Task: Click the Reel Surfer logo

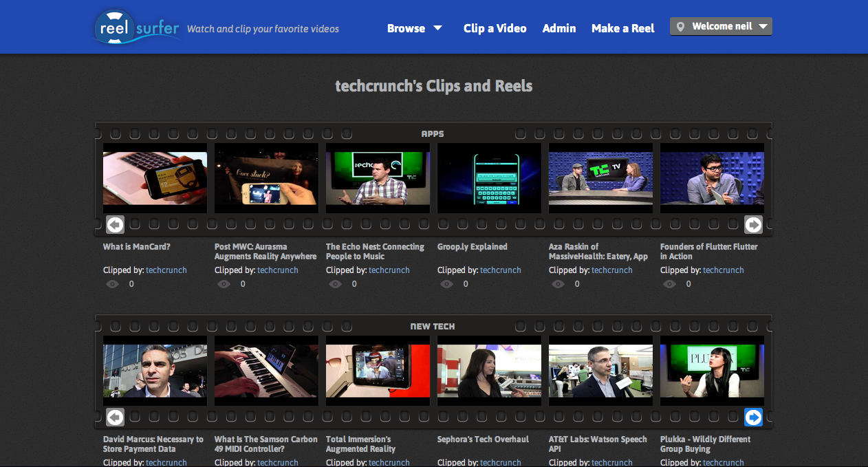Action: [138, 28]
